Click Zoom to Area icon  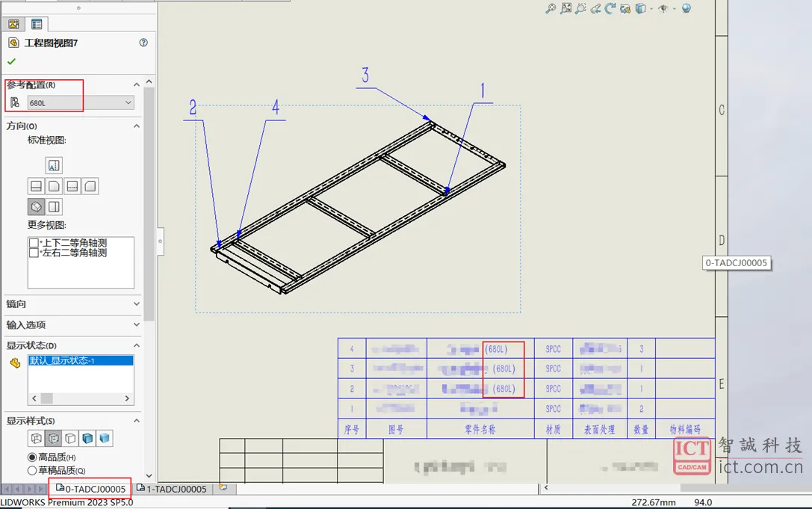(x=566, y=8)
